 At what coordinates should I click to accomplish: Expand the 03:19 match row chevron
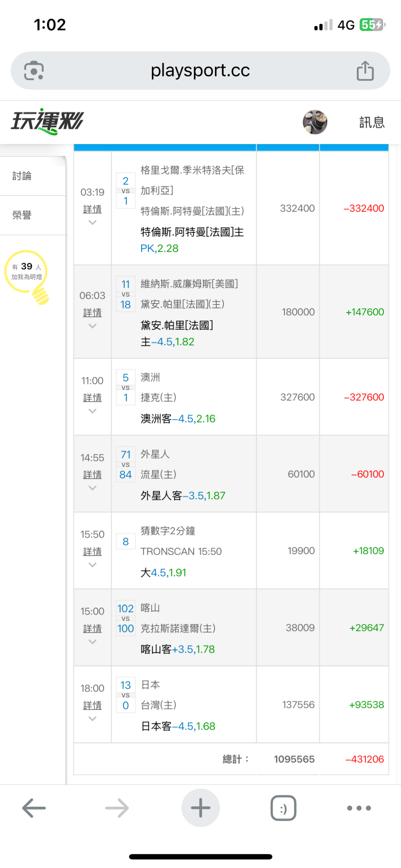[x=92, y=223]
